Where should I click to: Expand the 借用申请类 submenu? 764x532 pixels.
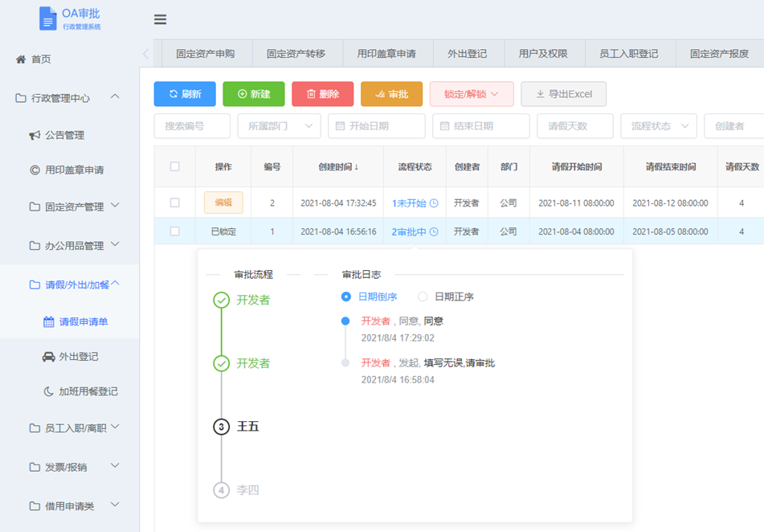coord(115,504)
